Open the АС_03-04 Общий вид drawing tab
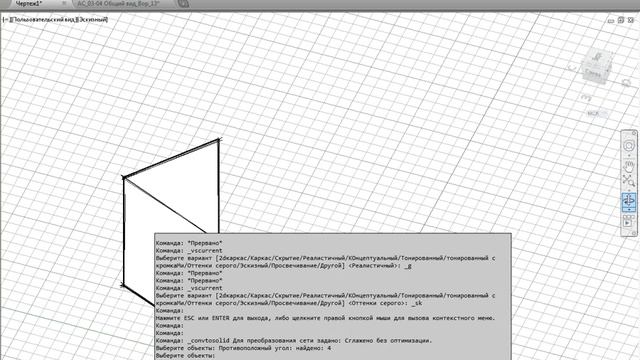Image resolution: width=640 pixels, height=360 pixels. 118,3
